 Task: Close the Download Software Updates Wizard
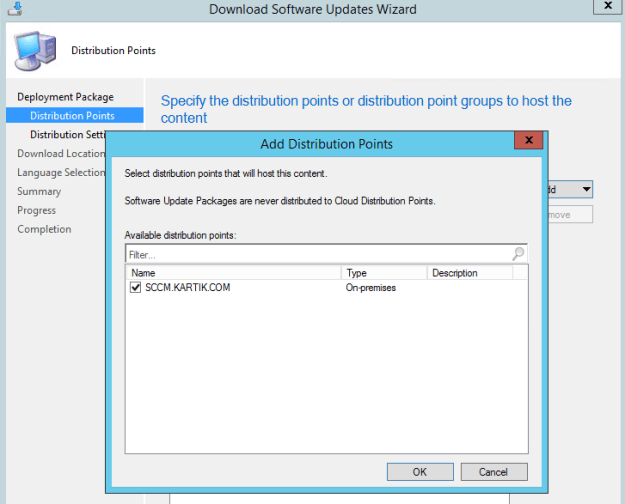pos(608,6)
